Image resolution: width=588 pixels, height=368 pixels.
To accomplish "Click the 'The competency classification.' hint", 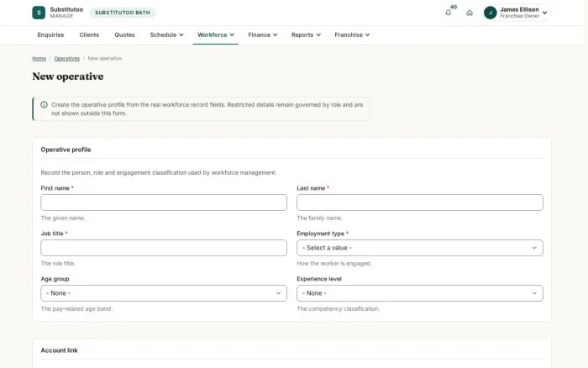I will tap(338, 308).
